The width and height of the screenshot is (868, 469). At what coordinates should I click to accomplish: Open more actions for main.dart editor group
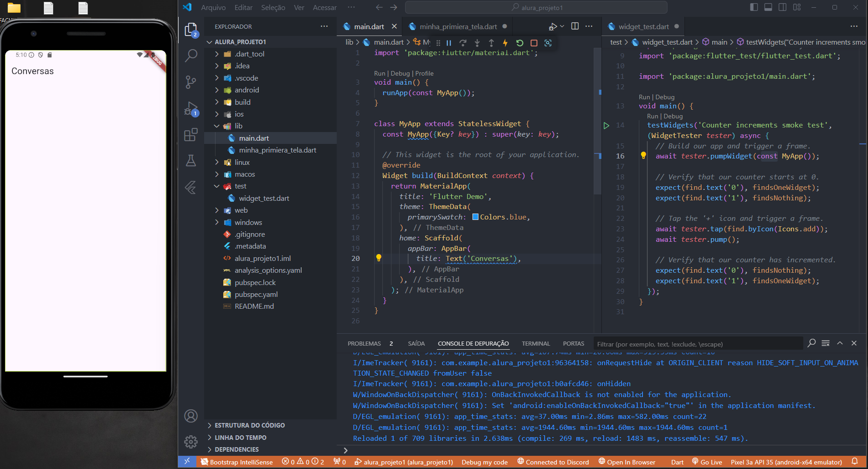click(x=589, y=26)
